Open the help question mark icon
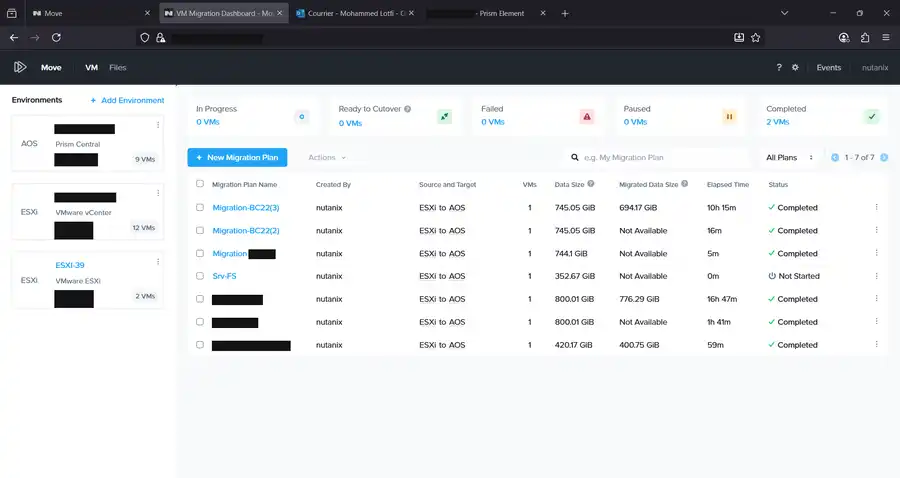This screenshot has width=900, height=478. click(x=779, y=67)
